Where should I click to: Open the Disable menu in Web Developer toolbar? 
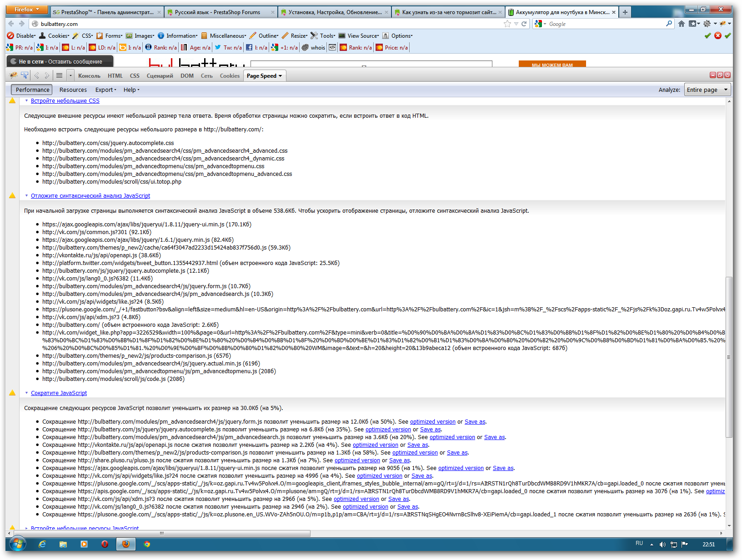(x=21, y=35)
